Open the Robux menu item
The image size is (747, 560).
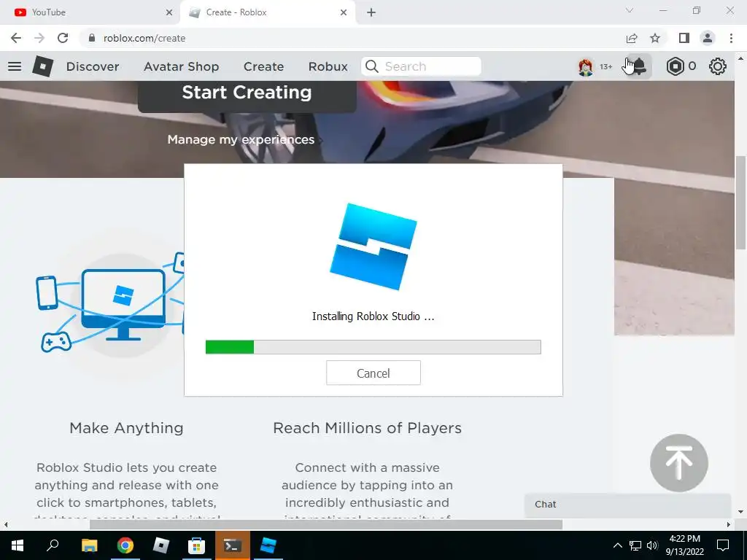coord(328,66)
